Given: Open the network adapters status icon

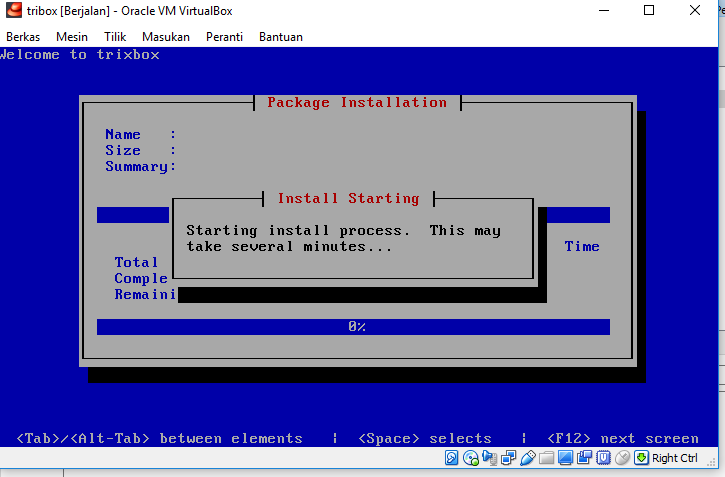Looking at the screenshot, I should 508,458.
